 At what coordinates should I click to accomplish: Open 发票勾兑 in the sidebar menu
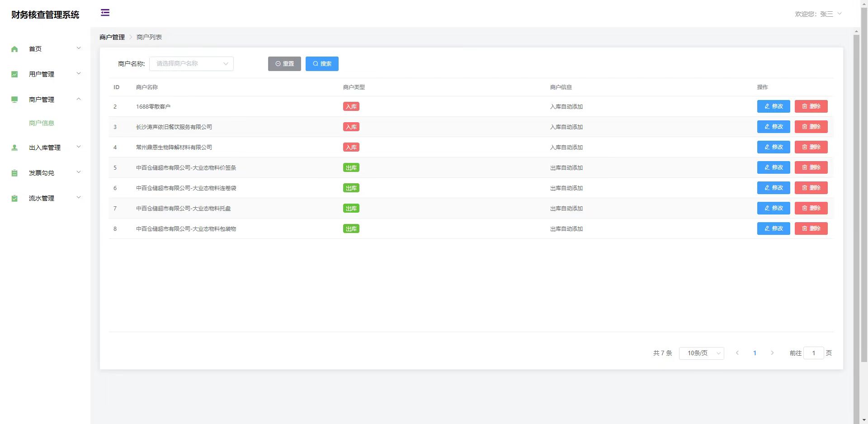(45, 173)
